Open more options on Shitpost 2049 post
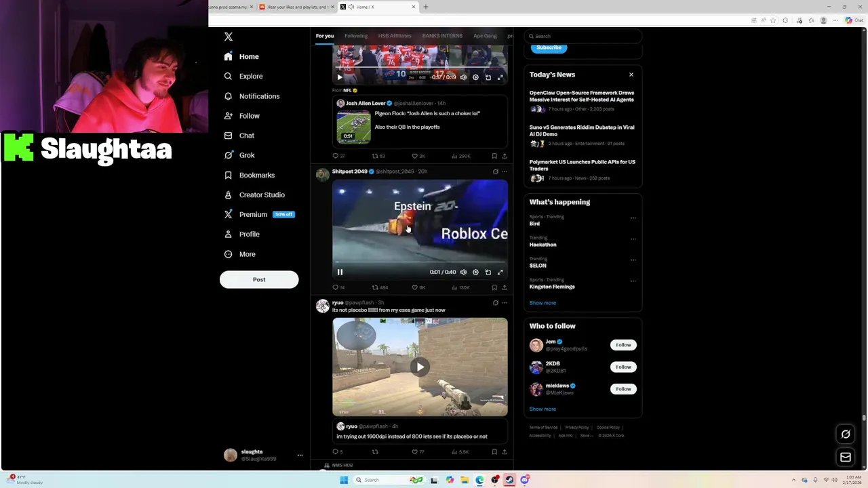The image size is (868, 488). (x=504, y=171)
